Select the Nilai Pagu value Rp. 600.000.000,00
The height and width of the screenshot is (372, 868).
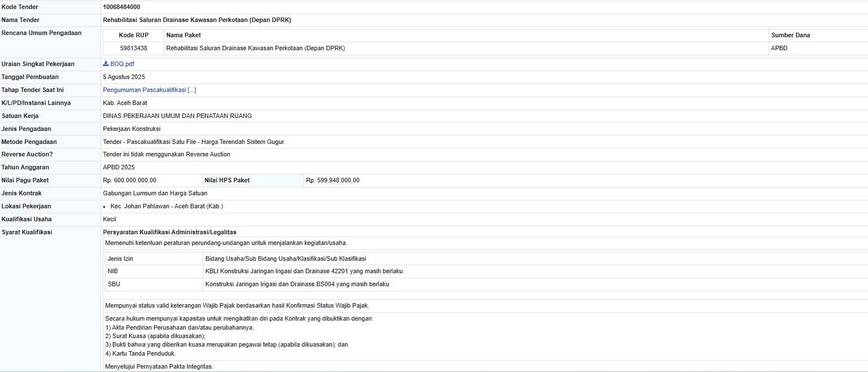(130, 181)
